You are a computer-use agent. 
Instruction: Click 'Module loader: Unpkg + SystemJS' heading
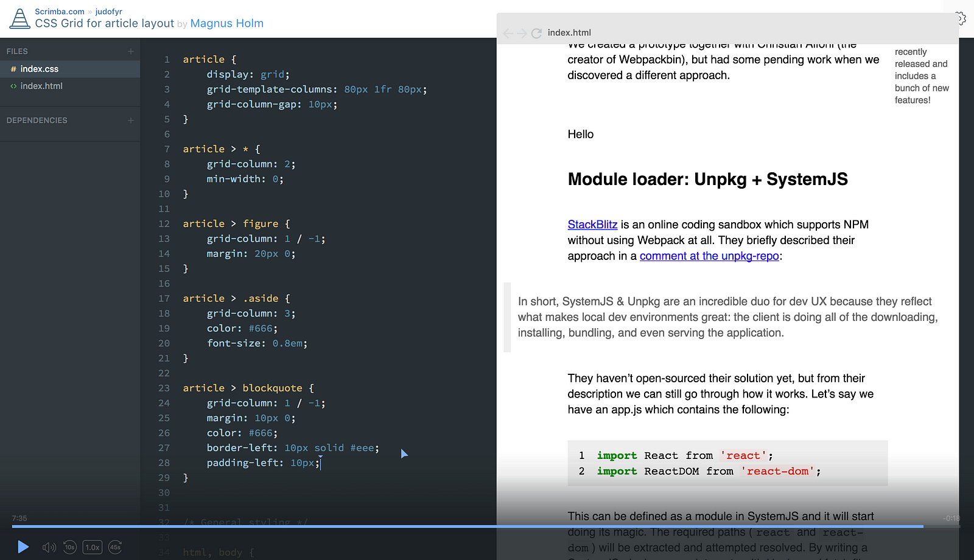point(707,180)
